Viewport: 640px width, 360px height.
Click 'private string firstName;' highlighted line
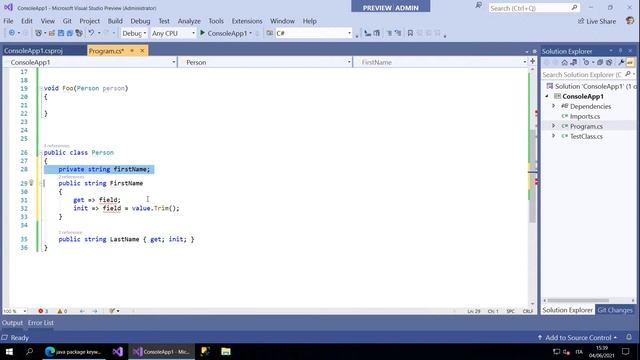[x=99, y=169]
